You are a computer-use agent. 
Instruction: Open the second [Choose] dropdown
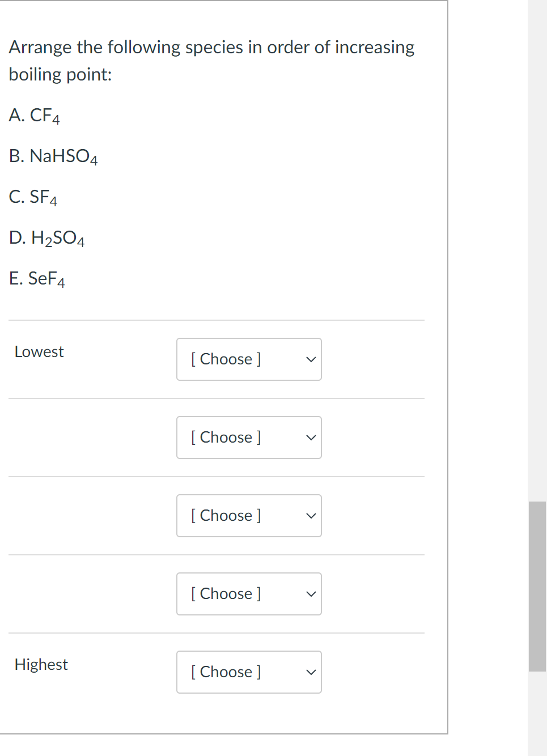249,438
